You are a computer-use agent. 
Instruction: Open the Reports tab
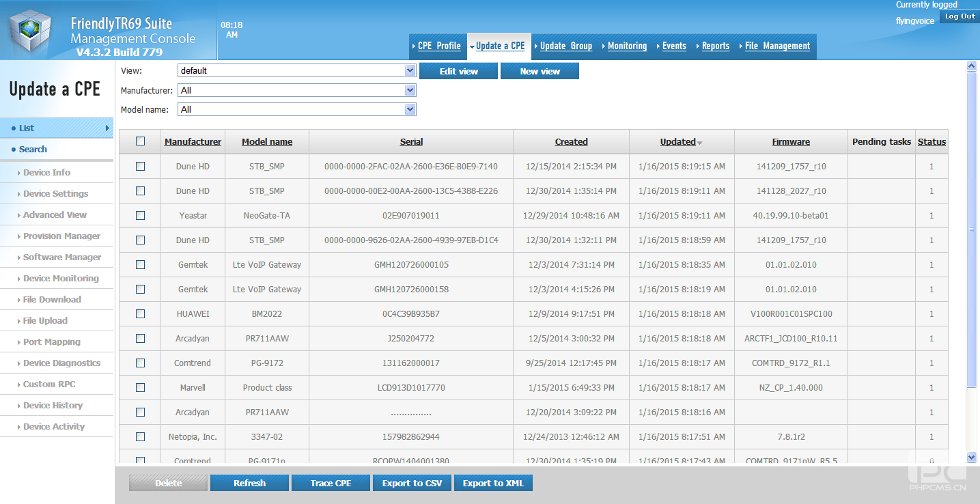pyautogui.click(x=716, y=46)
